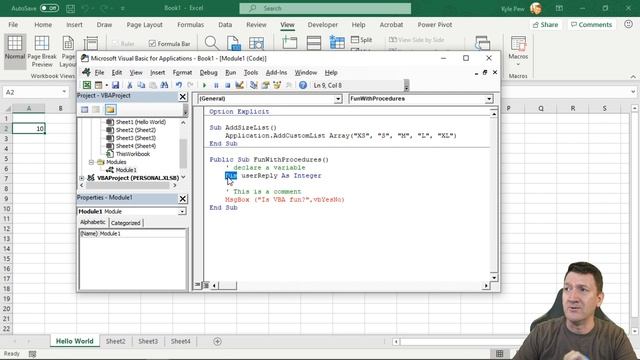Click View Code icon in Project pane
The image size is (640, 360).
pyautogui.click(x=84, y=109)
